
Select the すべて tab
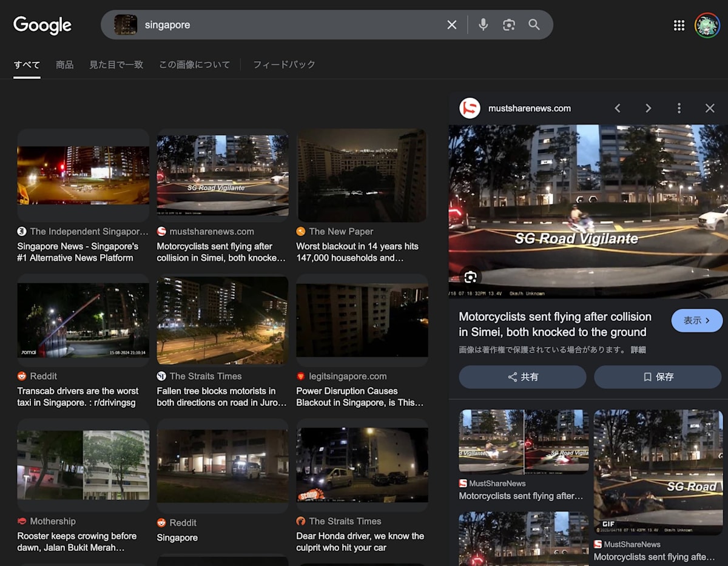pos(27,64)
